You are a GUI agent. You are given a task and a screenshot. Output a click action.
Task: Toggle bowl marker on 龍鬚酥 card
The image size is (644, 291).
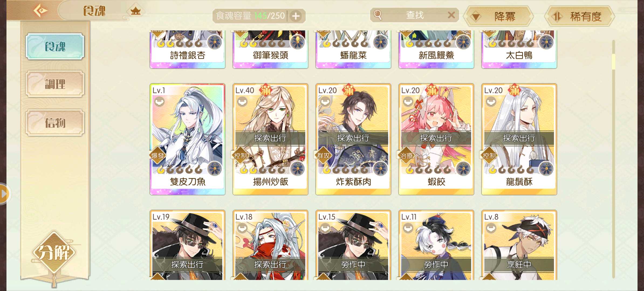pos(491,102)
